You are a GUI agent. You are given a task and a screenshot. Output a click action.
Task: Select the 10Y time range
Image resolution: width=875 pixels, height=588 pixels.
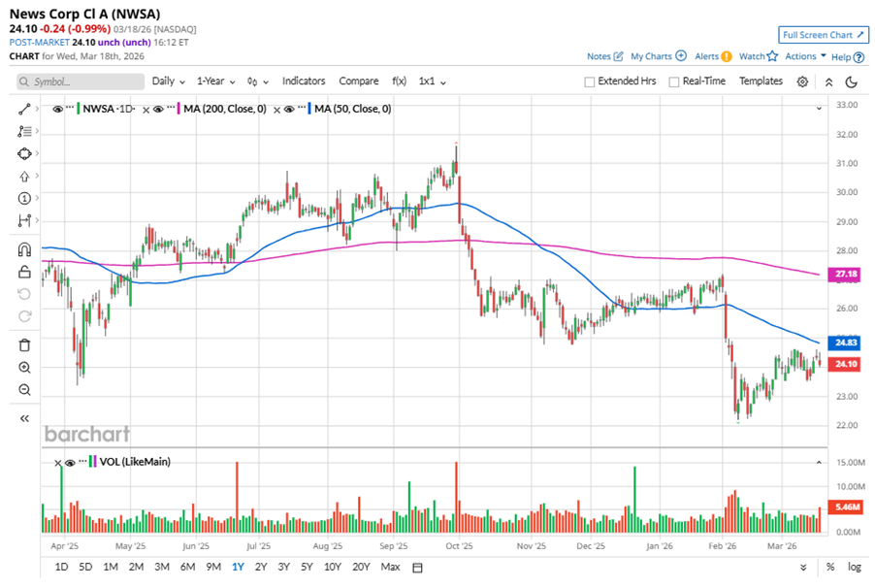333,567
